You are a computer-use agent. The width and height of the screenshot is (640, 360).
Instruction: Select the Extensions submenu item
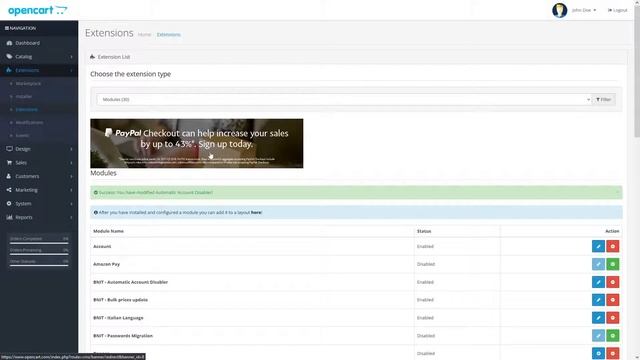click(27, 109)
